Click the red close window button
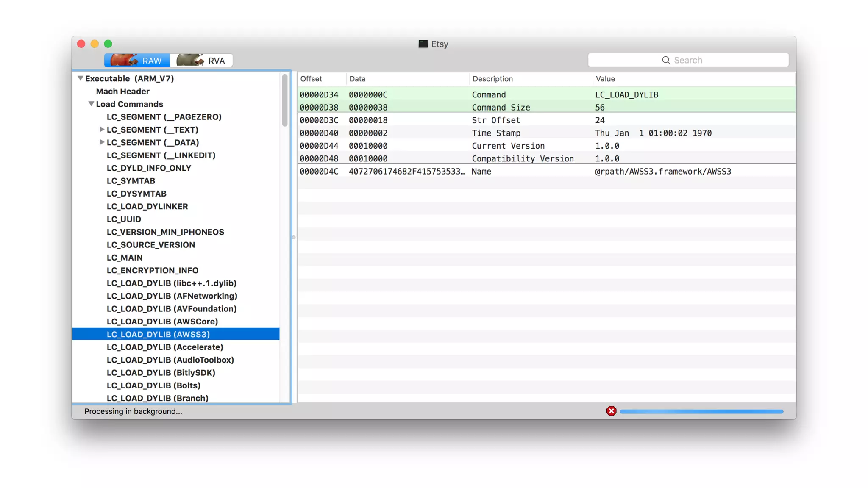This screenshot has width=868, height=488. point(81,44)
